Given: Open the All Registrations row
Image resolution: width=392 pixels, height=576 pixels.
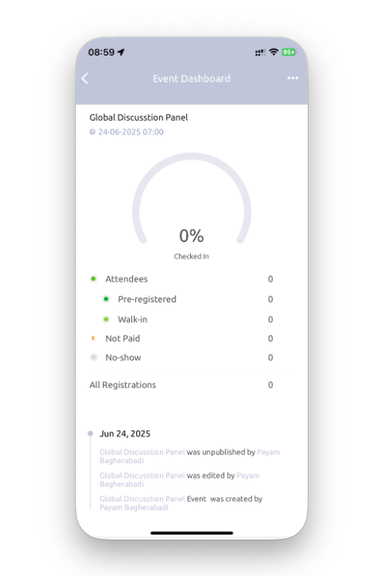Looking at the screenshot, I should coord(181,384).
